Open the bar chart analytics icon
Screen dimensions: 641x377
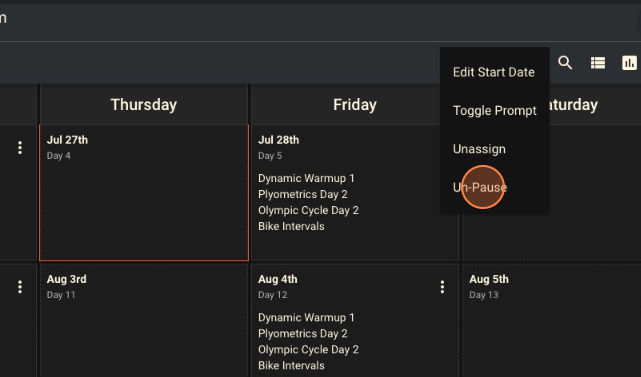629,63
